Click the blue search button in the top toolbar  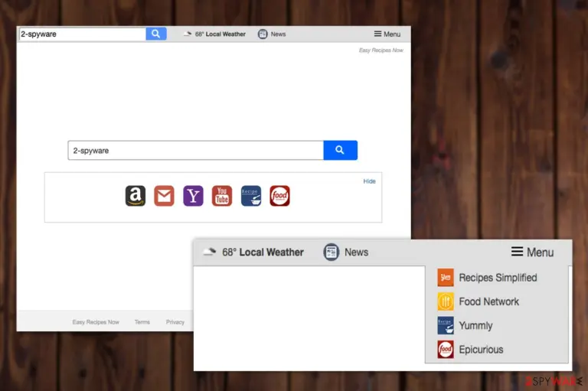(x=156, y=34)
